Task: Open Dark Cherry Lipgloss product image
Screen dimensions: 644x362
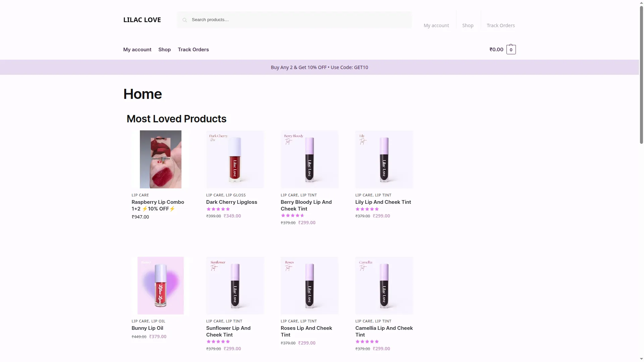Action: (235, 159)
